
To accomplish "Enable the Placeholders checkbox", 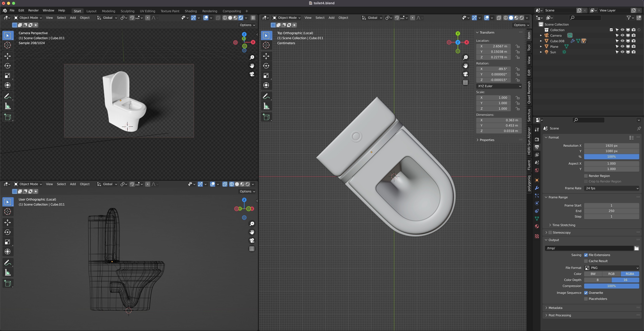I will [x=586, y=299].
